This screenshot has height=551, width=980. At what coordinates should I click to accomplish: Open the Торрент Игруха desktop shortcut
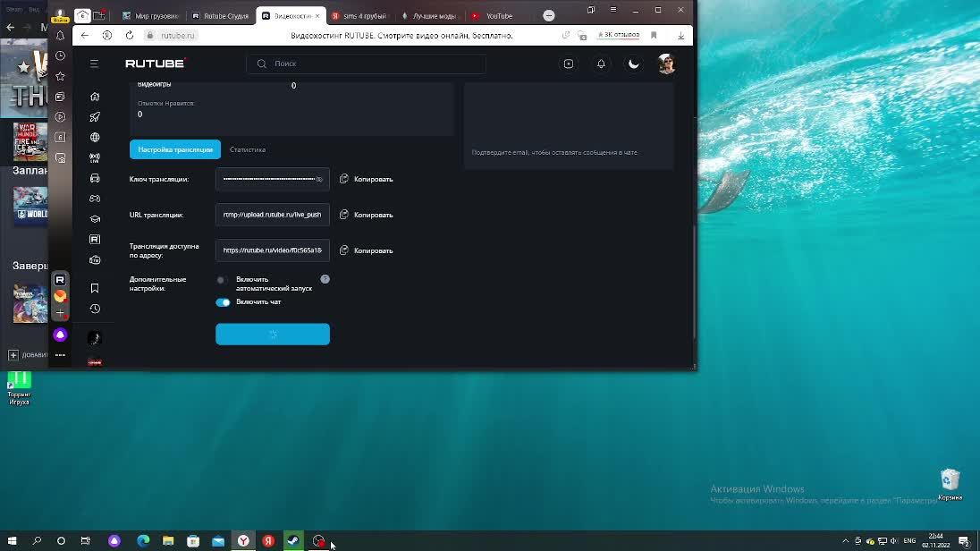pyautogui.click(x=19, y=388)
